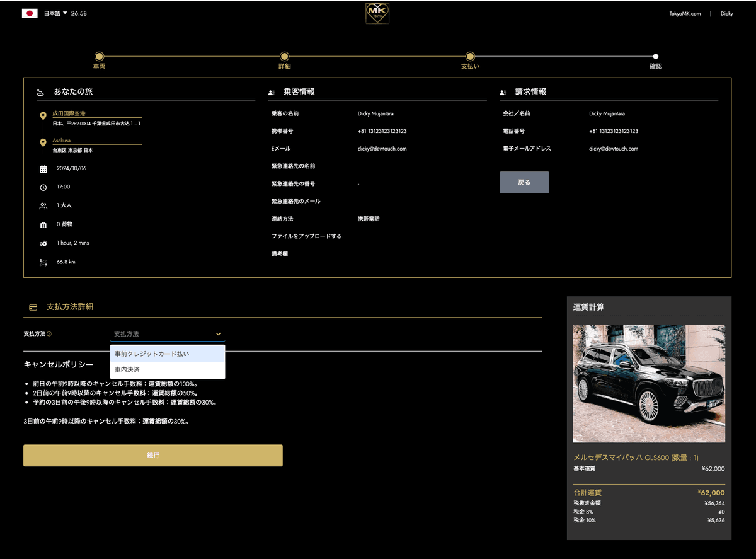Click the passengers icon beside 1 大人
This screenshot has width=756, height=559.
tap(43, 205)
